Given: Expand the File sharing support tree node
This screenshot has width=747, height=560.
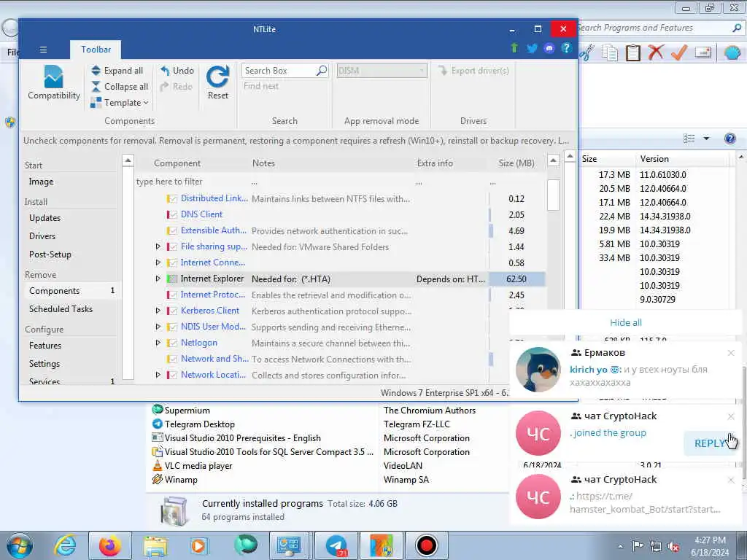Looking at the screenshot, I should tap(158, 246).
